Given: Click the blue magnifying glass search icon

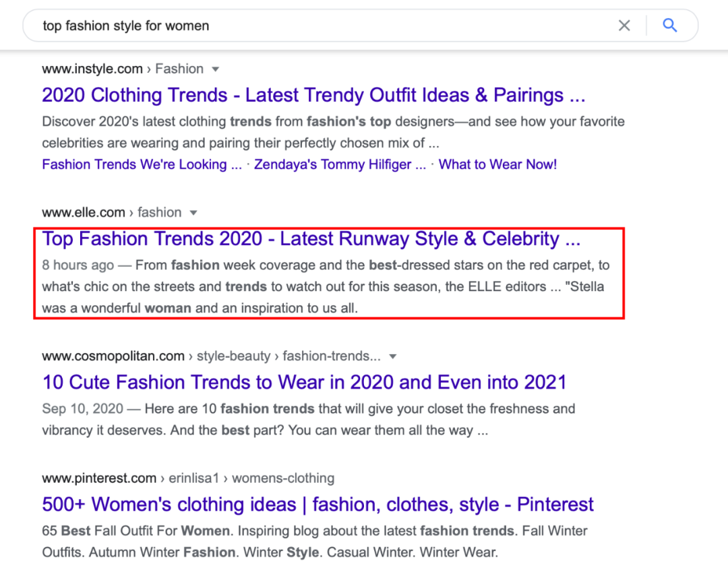Looking at the screenshot, I should 669,26.
